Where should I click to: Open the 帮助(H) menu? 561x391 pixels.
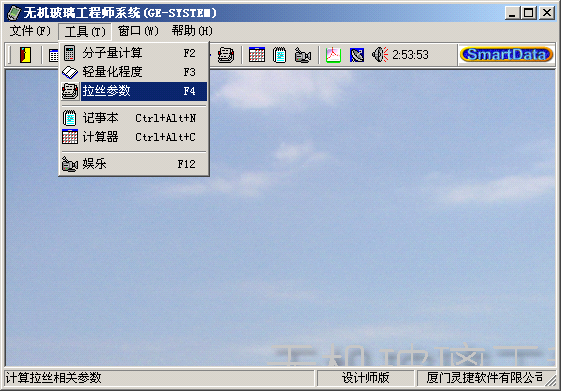192,31
